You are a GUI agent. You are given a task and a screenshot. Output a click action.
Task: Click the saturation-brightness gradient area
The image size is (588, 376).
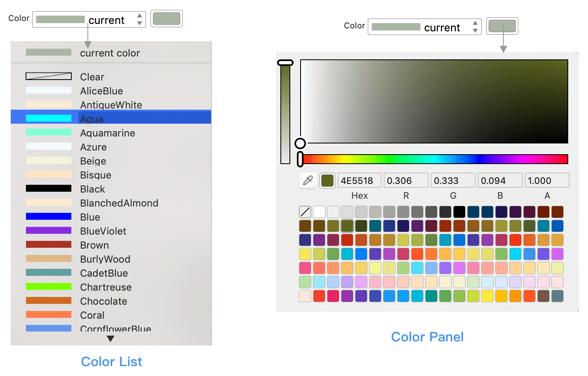434,101
